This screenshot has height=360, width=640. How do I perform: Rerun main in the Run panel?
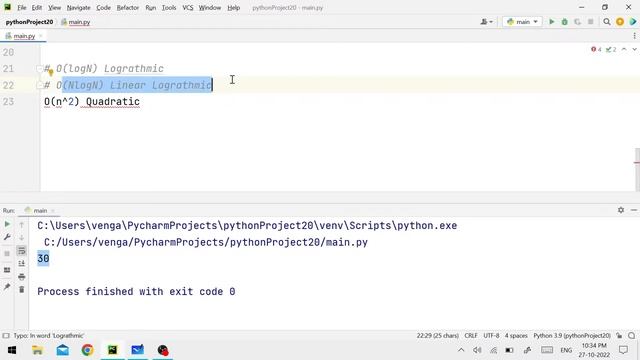[7, 224]
